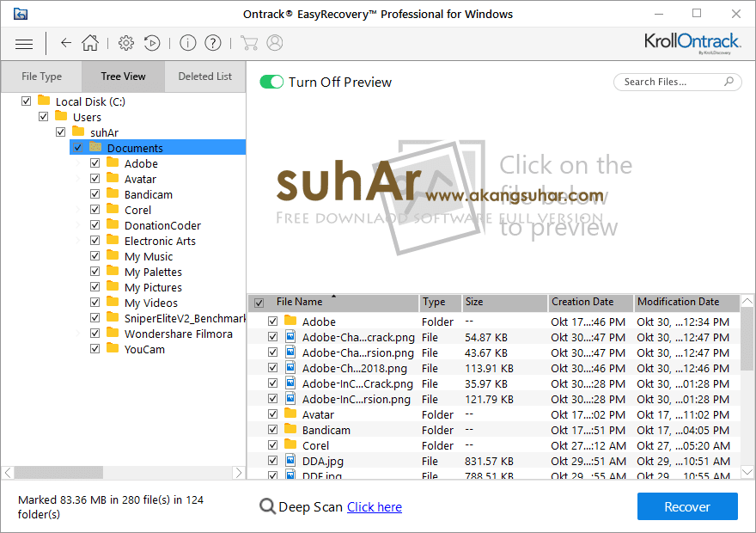Click the shopping cart icon
Screen dimensions: 756x533
click(249, 43)
